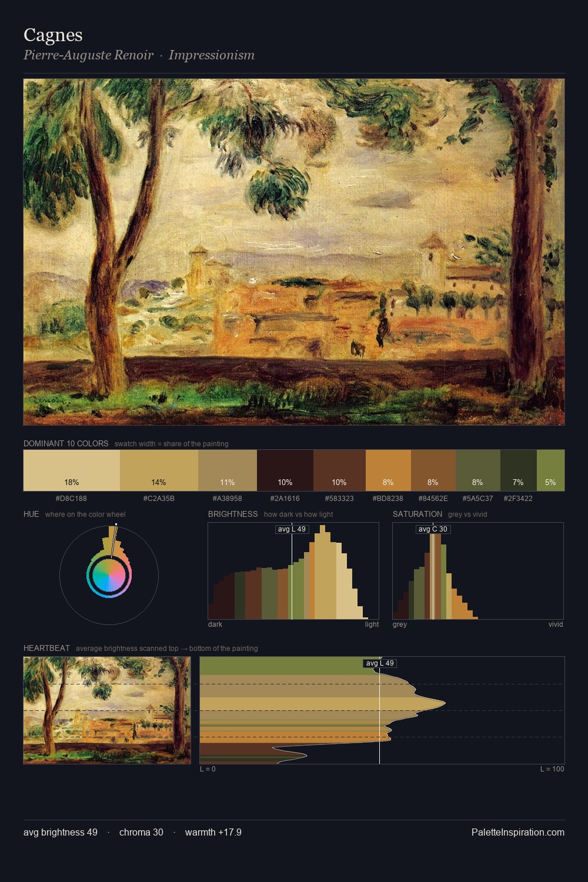588x882 pixels.
Task: Open the main Cagnes painting image
Action: click(x=294, y=252)
